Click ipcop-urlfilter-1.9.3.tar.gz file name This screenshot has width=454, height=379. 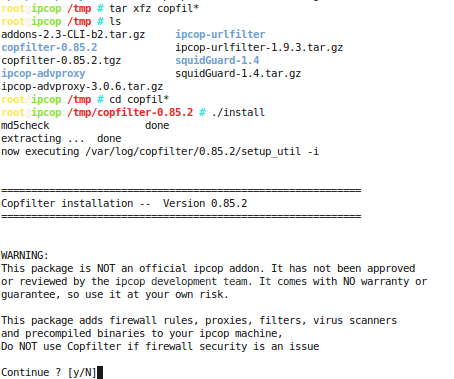[259, 47]
